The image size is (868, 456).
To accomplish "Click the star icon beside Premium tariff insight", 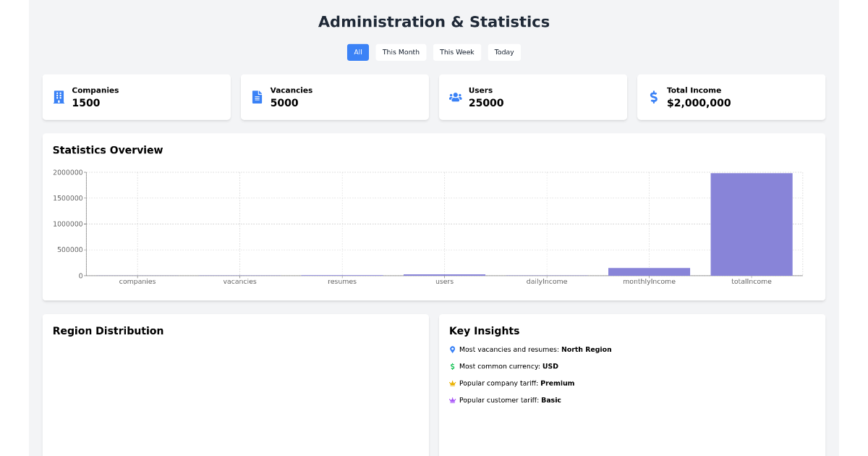I will click(x=453, y=383).
